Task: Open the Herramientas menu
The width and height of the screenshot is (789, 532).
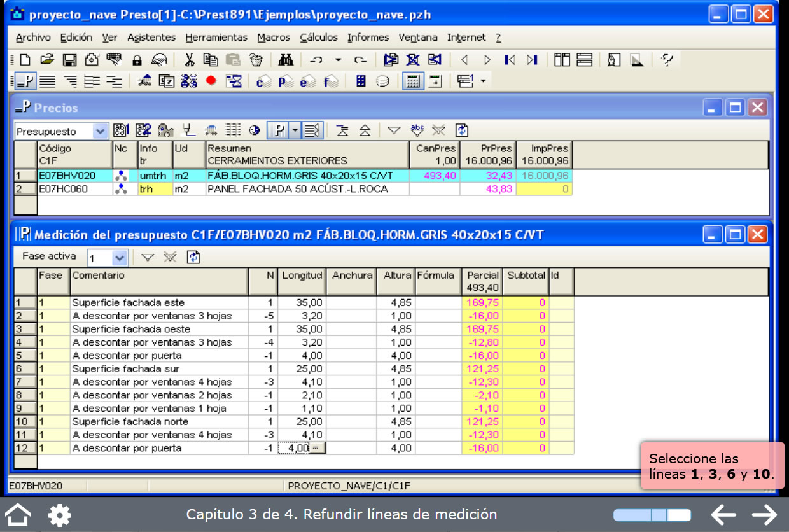Action: (x=216, y=38)
